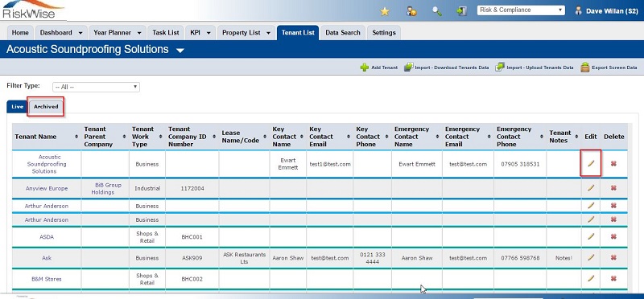644x299 pixels.
Task: Click the ASK909 company ID cell
Action: coord(192,258)
